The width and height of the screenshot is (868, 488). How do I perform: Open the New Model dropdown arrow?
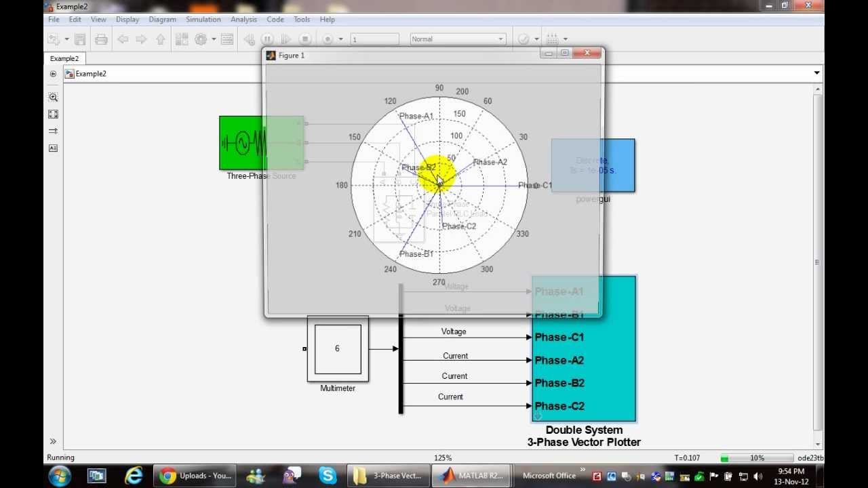(66, 39)
